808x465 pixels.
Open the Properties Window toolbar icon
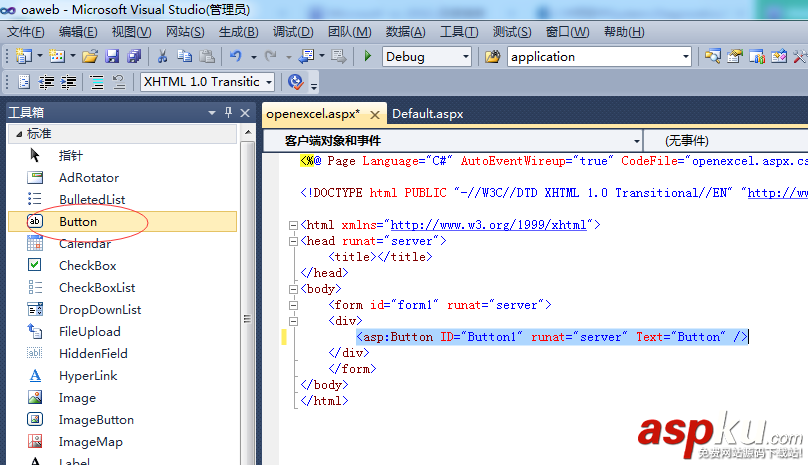pos(735,56)
